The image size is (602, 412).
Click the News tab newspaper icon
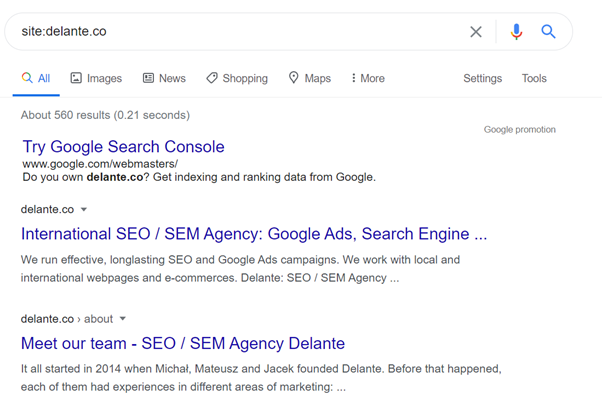pos(148,78)
